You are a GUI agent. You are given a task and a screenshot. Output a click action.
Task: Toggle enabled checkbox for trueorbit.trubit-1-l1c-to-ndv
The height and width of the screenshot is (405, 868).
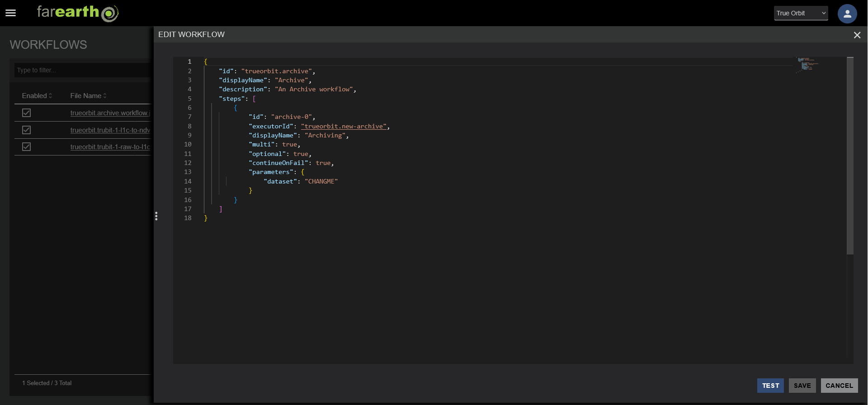point(27,130)
